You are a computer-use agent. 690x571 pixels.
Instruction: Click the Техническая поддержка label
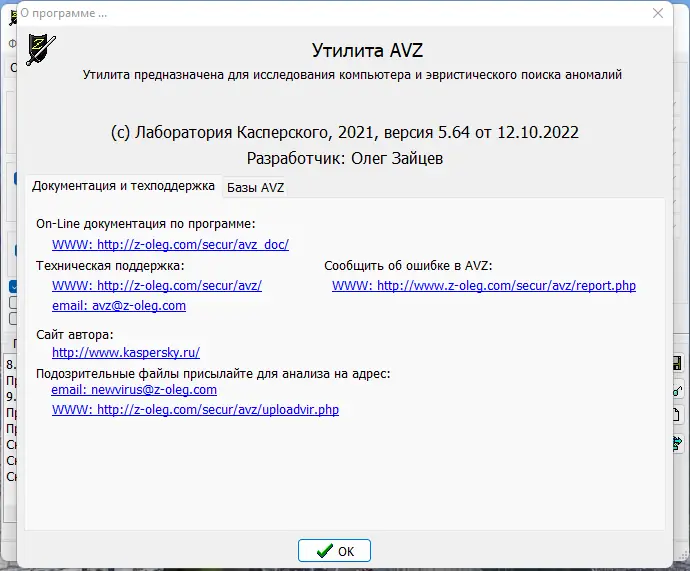[x=110, y=266]
